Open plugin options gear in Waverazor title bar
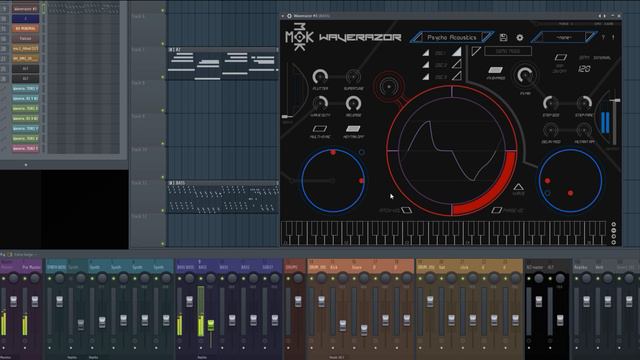Screen dimensions: 640x360 click(x=289, y=16)
